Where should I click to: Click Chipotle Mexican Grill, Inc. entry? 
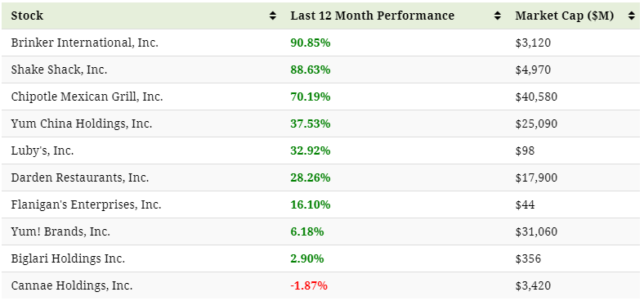[87, 97]
